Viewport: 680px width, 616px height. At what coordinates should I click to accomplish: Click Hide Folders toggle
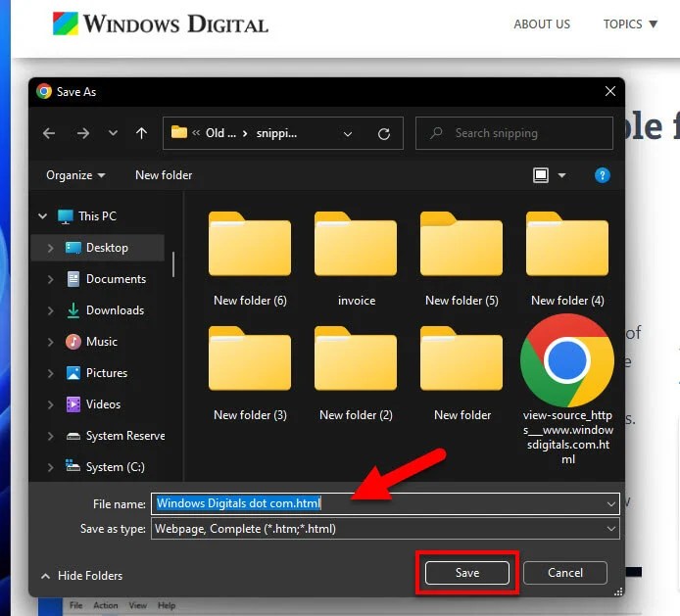coord(82,576)
